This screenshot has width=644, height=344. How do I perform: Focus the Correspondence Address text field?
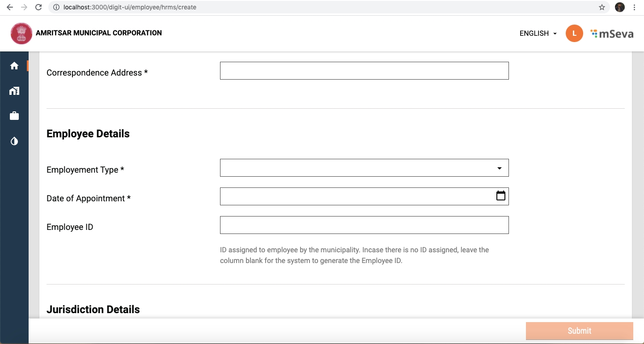pyautogui.click(x=364, y=71)
